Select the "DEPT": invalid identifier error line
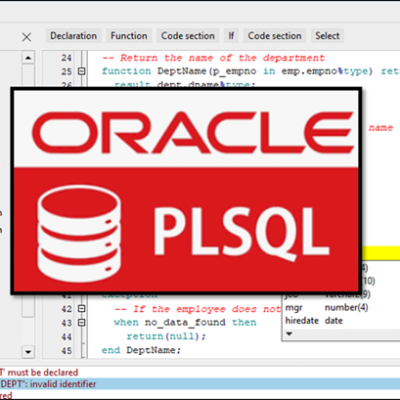The height and width of the screenshot is (400, 400). [200, 384]
